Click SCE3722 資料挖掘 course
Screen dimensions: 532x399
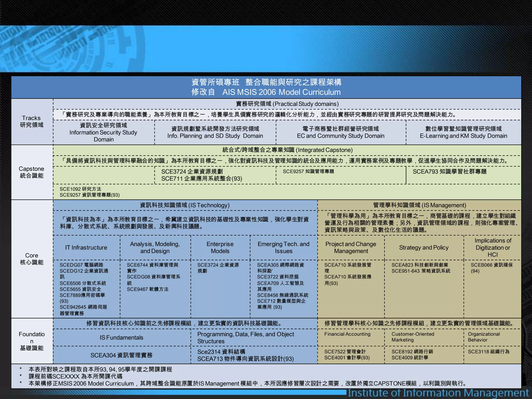pos(278,277)
